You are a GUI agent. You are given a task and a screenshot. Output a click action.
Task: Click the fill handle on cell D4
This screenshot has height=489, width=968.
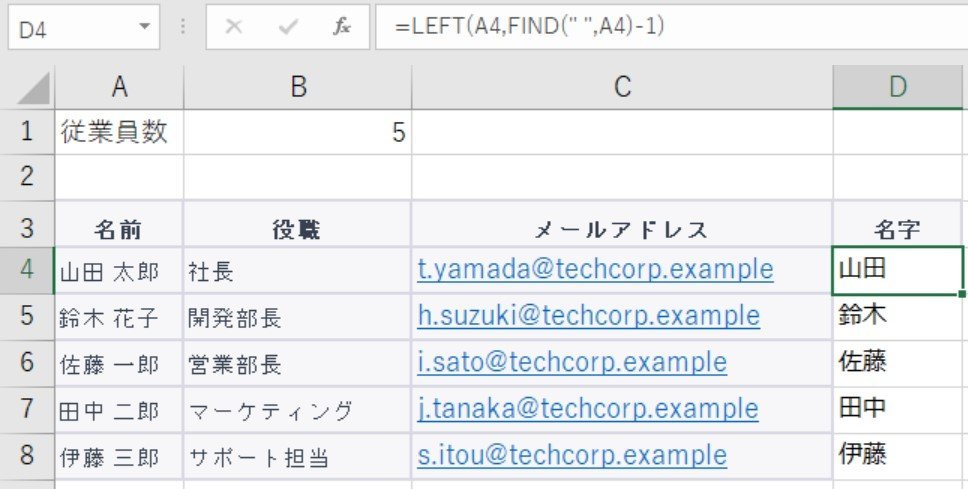962,295
